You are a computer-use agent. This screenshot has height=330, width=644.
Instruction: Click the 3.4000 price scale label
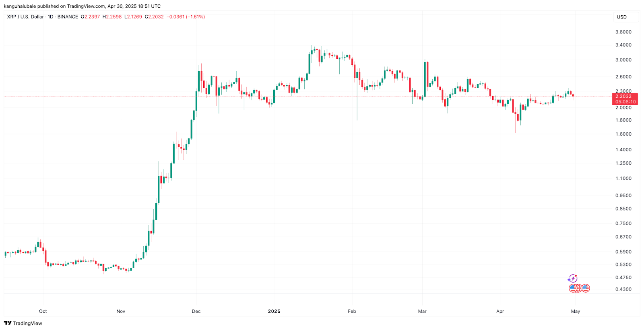click(x=623, y=45)
